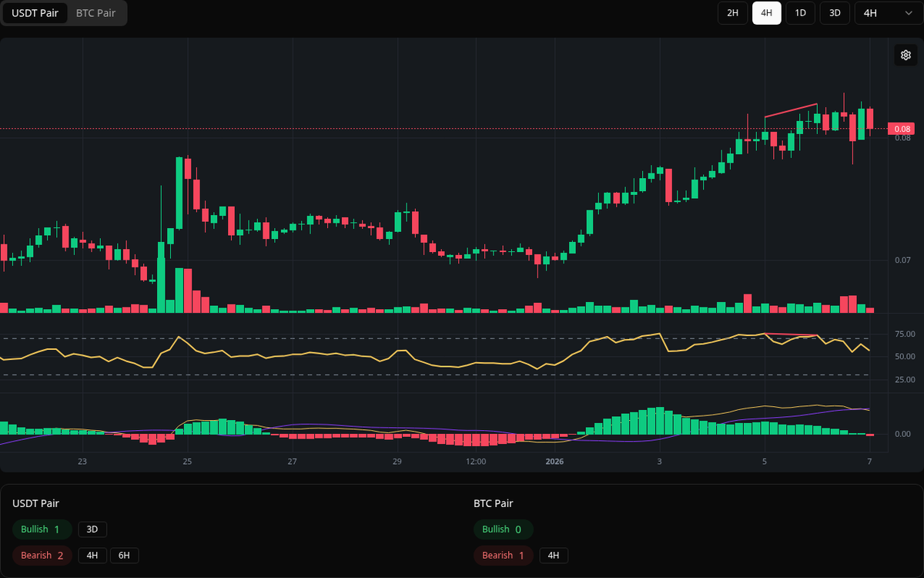
Task: Select the 2H timeframe button
Action: point(731,13)
